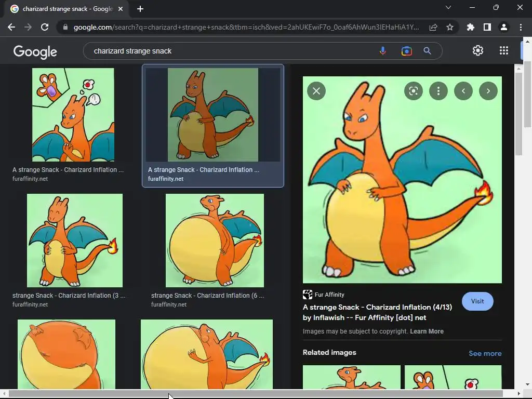The width and height of the screenshot is (532, 399).
Task: Open a new browser tab
Action: coord(140,9)
